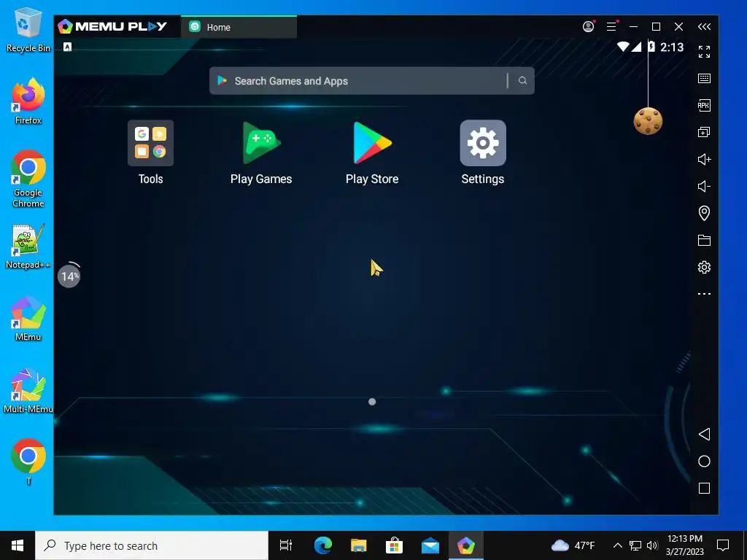Open the clock showing 12:13 PM
747x560 pixels.
[684, 545]
